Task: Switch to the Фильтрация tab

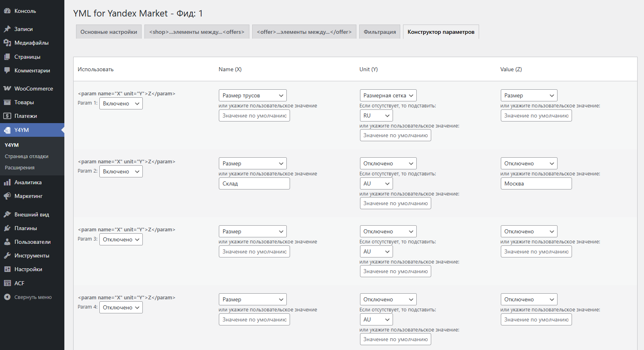Action: (x=379, y=32)
